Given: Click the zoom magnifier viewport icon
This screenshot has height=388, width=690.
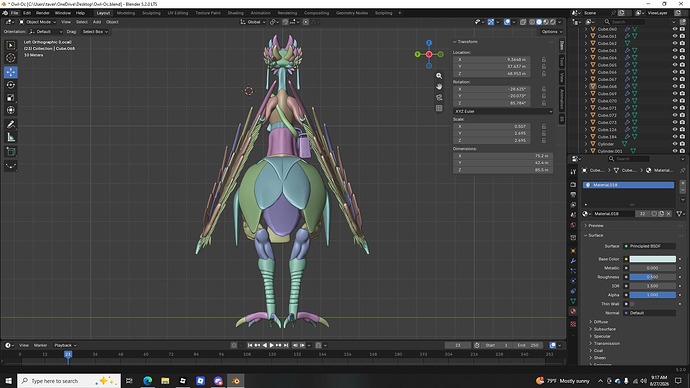Looking at the screenshot, I should pyautogui.click(x=439, y=76).
